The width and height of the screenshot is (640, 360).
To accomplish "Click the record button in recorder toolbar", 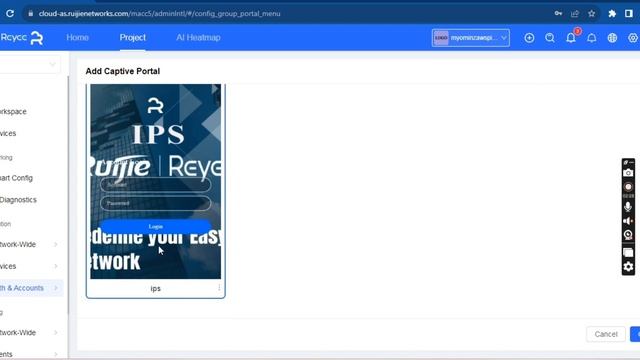I will [x=628, y=187].
